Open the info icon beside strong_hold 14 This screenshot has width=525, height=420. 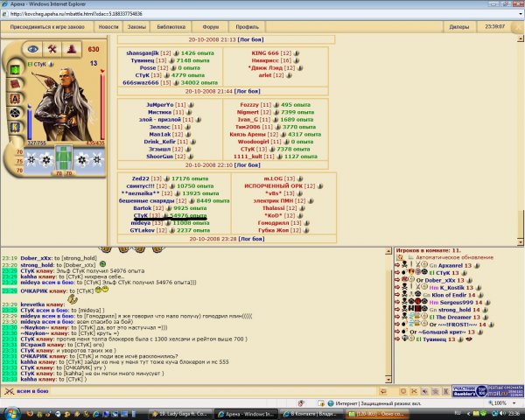[x=485, y=310]
